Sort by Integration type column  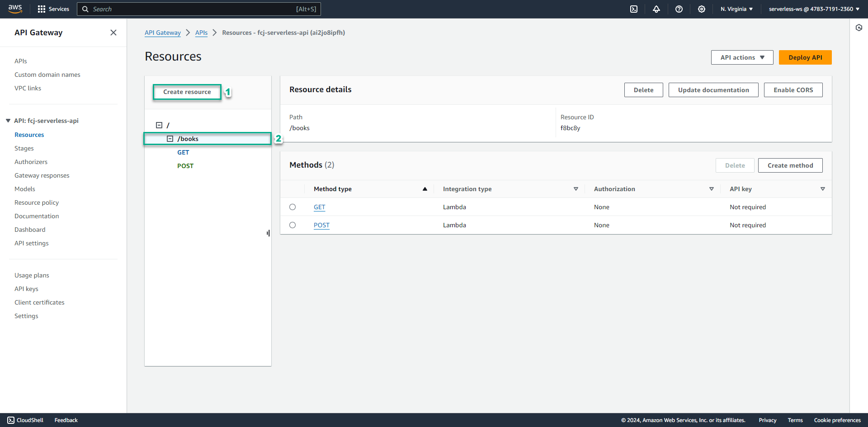coord(576,189)
